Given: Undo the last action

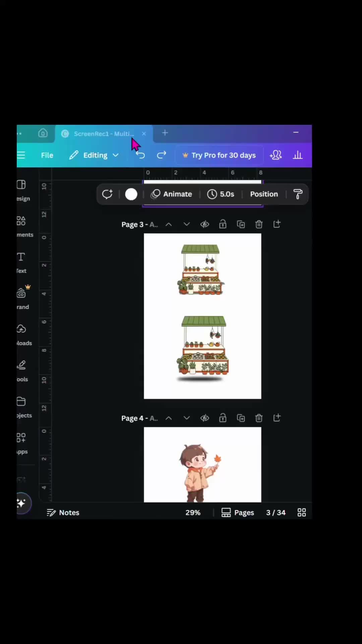Looking at the screenshot, I should [140, 155].
